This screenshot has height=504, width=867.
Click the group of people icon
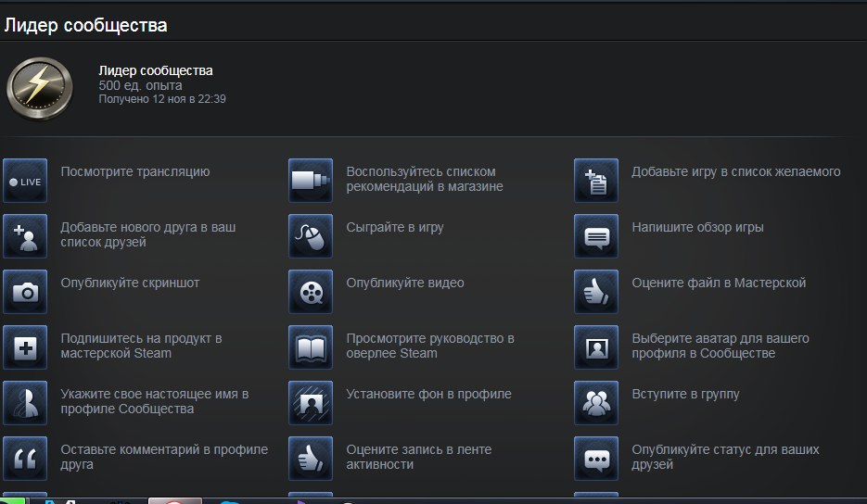(x=596, y=403)
